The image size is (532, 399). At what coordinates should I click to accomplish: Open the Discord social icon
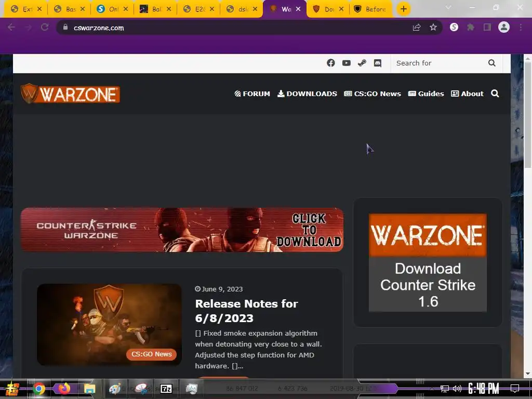coord(378,63)
